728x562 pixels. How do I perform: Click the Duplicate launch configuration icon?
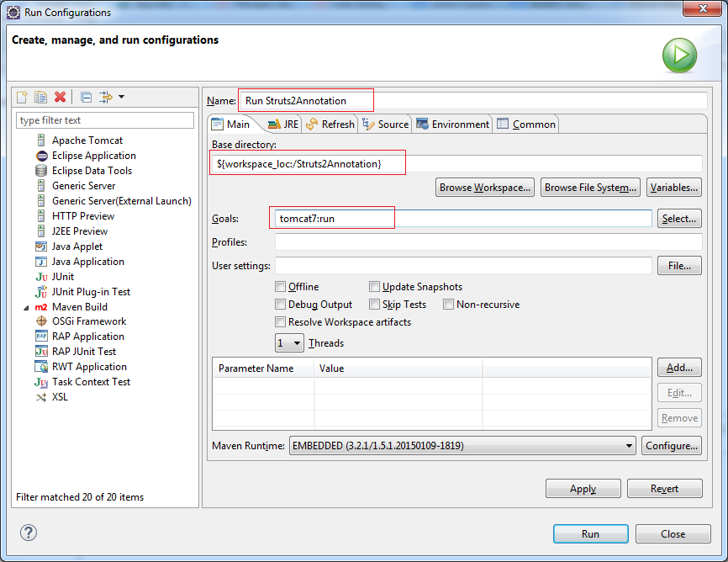pyautogui.click(x=41, y=97)
